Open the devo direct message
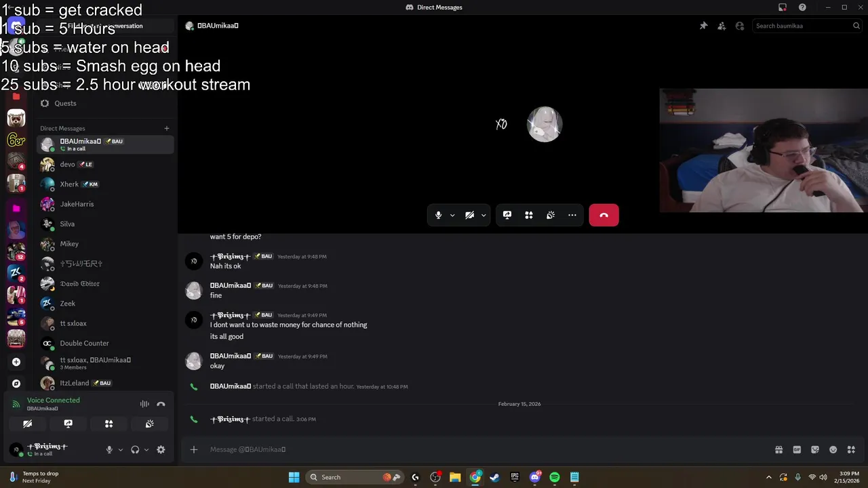868x488 pixels. [x=105, y=164]
